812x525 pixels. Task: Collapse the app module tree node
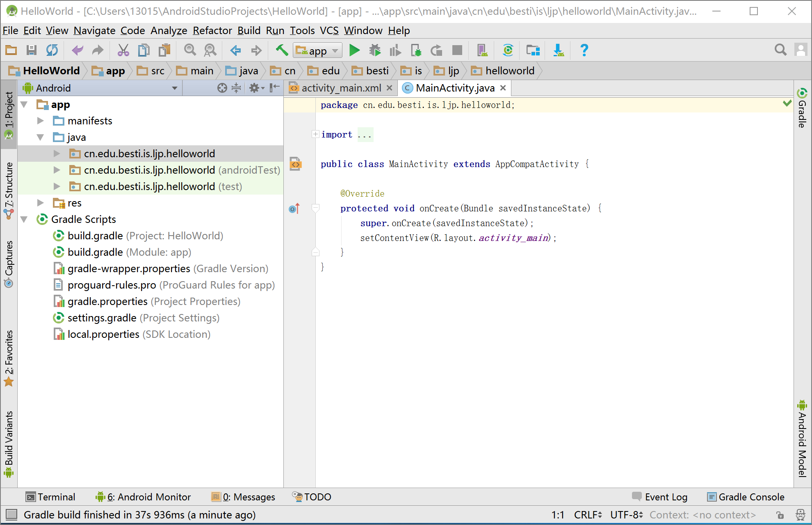pos(24,105)
